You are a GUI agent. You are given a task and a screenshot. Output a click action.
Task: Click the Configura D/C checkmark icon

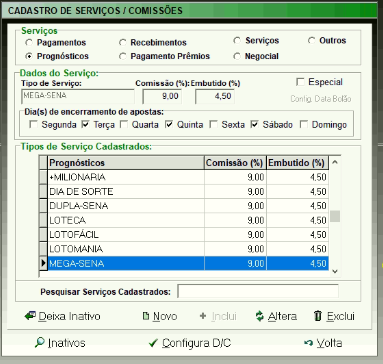point(153,343)
